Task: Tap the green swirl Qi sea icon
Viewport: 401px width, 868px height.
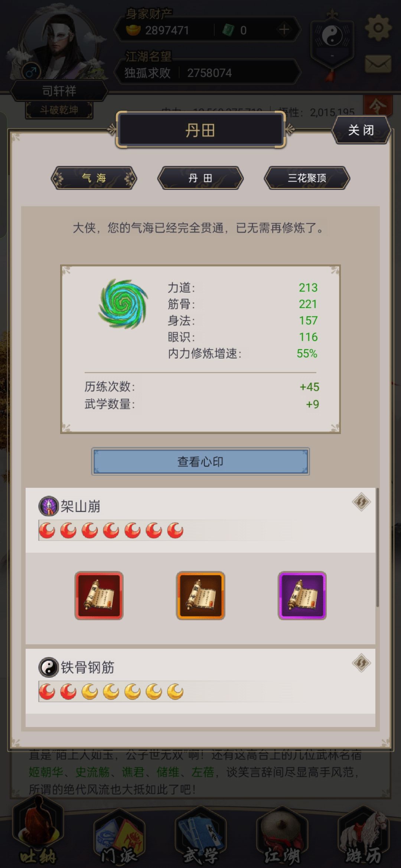Action: coord(123,304)
